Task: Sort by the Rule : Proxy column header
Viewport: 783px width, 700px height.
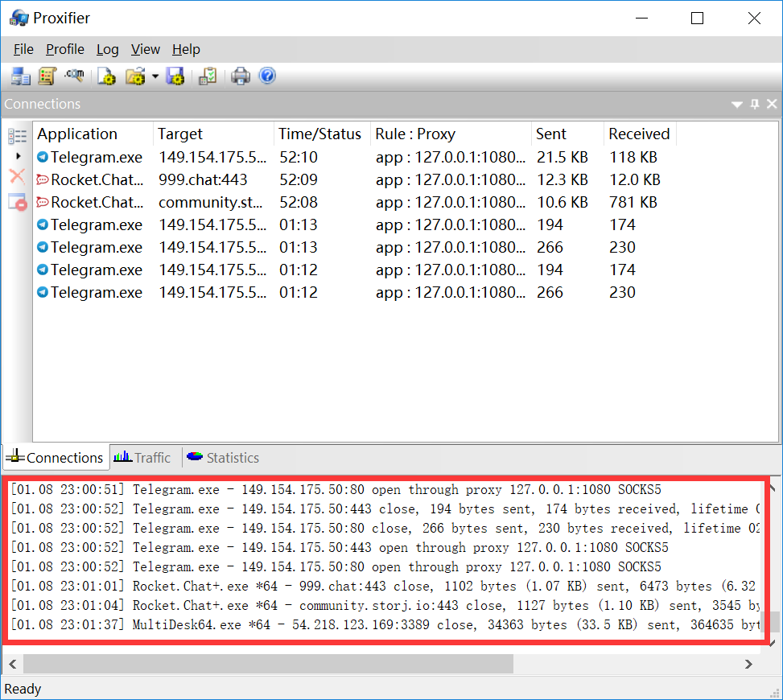Action: [x=451, y=134]
